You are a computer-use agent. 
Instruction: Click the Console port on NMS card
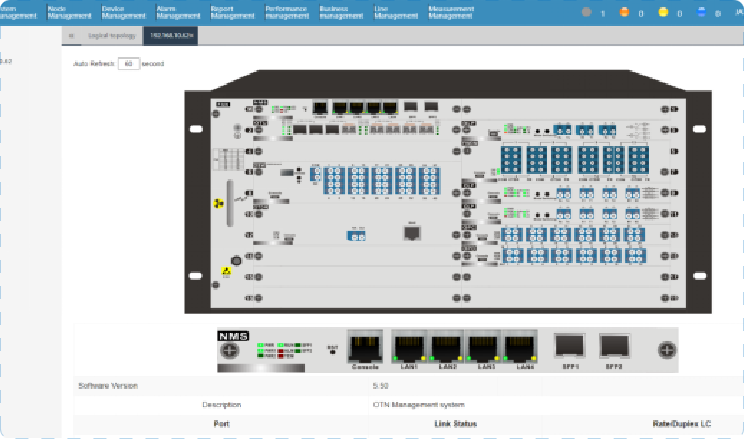tap(365, 348)
